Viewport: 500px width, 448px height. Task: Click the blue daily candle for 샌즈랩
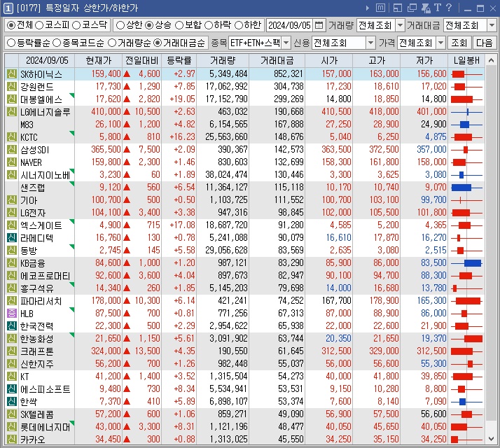tap(466, 188)
